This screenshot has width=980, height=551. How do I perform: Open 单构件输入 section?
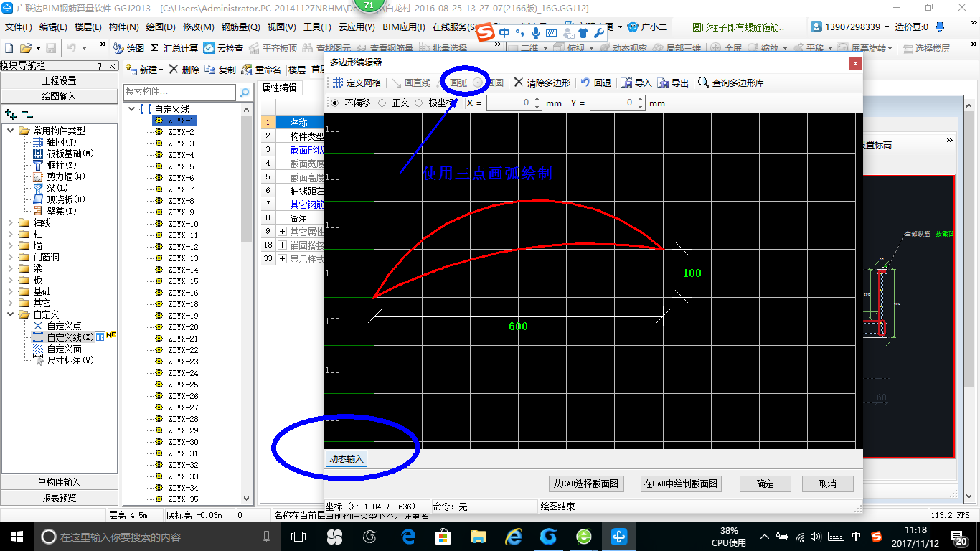(59, 482)
